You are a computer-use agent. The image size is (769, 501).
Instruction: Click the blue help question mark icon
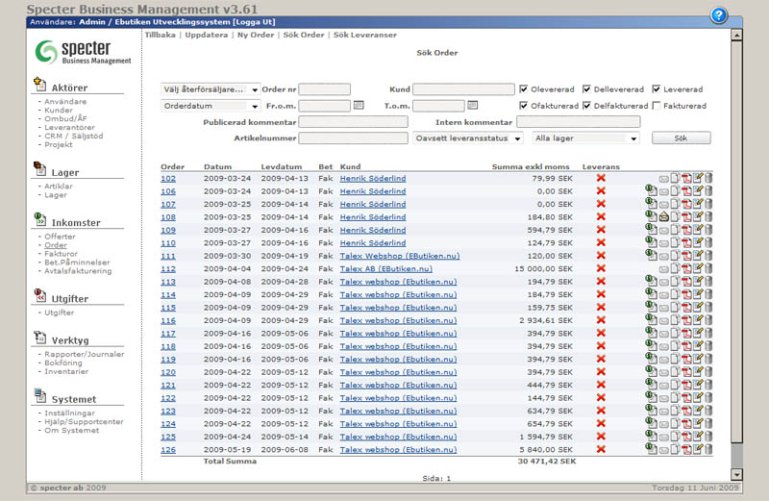[718, 15]
